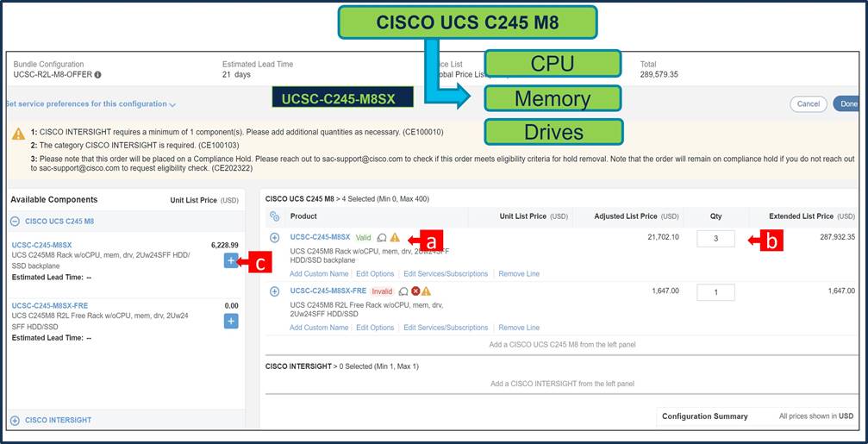
Task: Click the support headset icon on UCSC-C245-M8SX
Action: (381, 237)
